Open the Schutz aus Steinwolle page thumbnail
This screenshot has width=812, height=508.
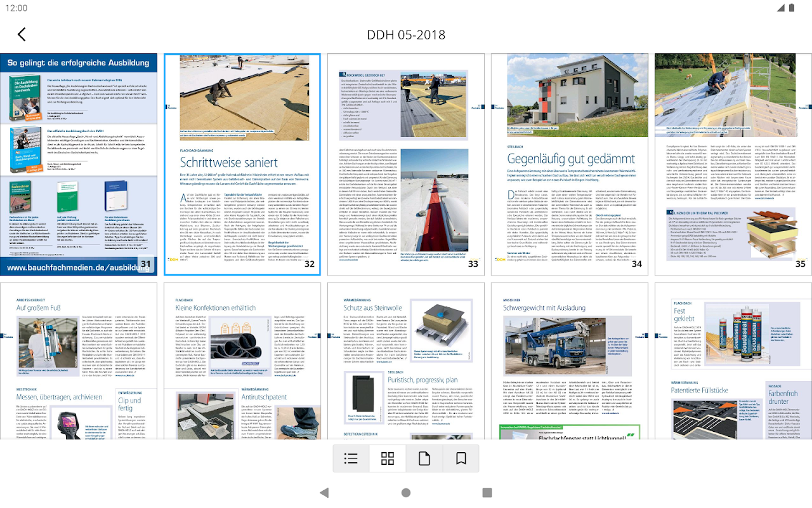pyautogui.click(x=406, y=361)
